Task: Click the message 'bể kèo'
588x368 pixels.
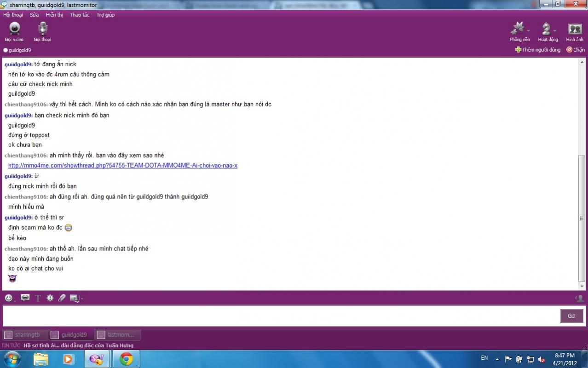Action: tap(17, 238)
